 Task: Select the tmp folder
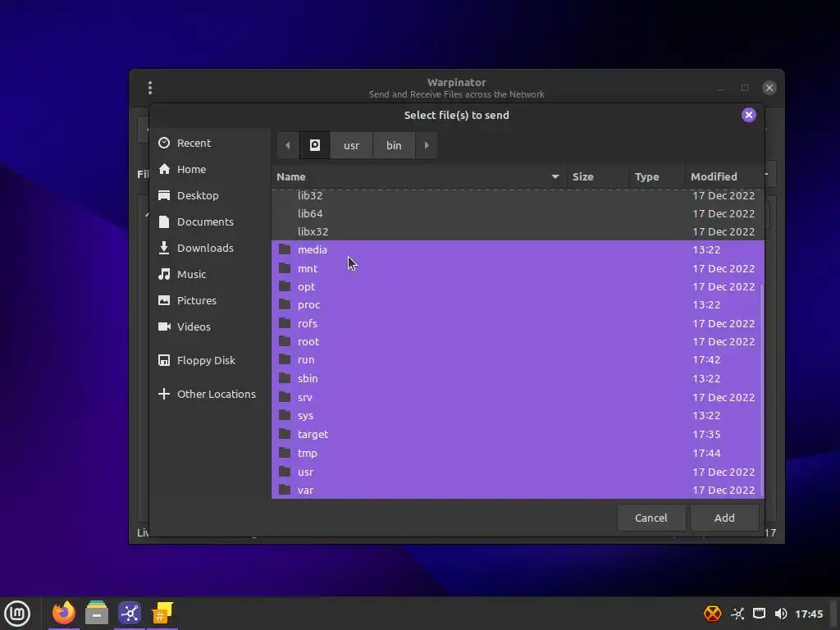point(518,453)
